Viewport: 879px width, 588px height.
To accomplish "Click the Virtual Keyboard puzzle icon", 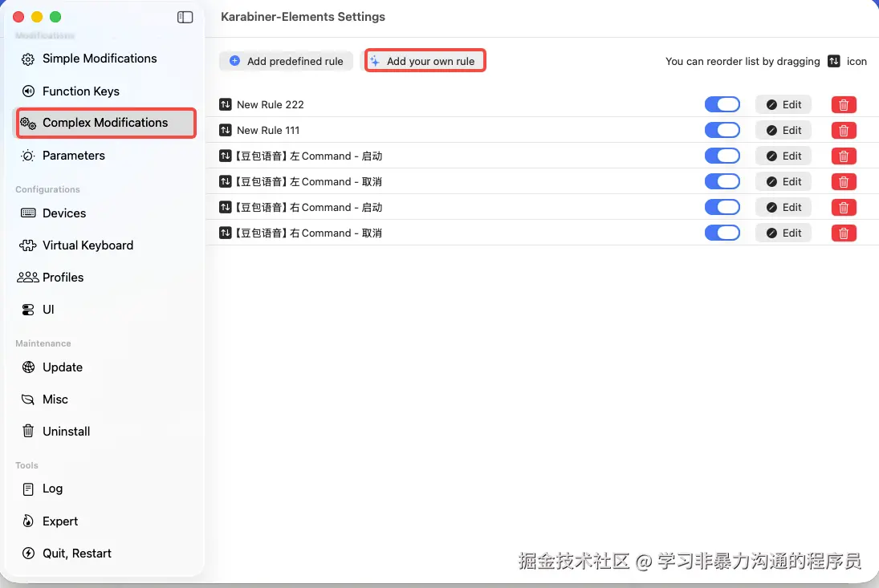I will [x=28, y=245].
